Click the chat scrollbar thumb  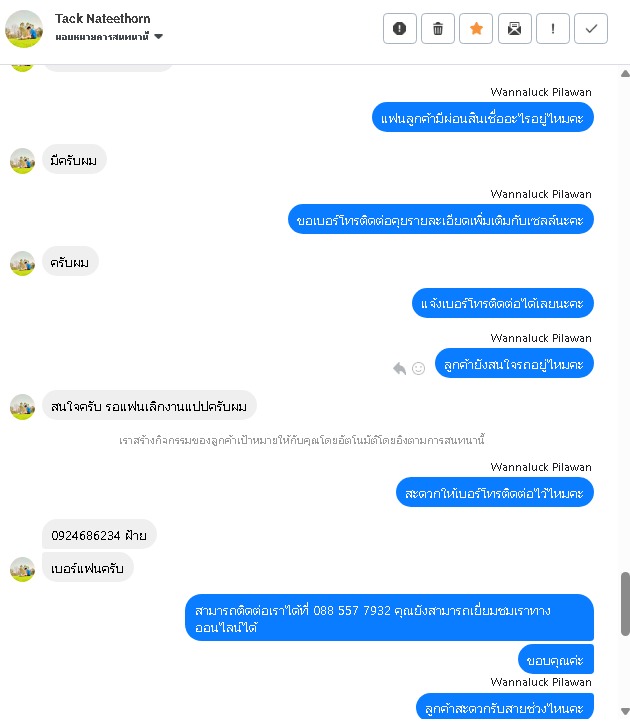pyautogui.click(x=625, y=604)
